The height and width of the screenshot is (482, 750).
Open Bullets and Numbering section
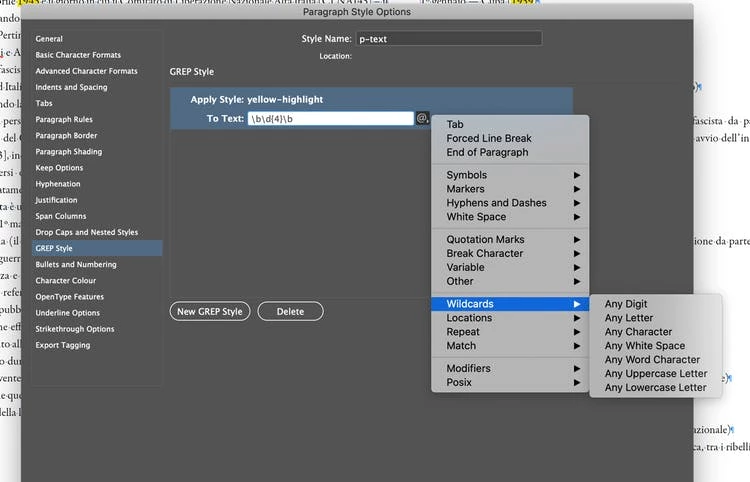(x=76, y=264)
